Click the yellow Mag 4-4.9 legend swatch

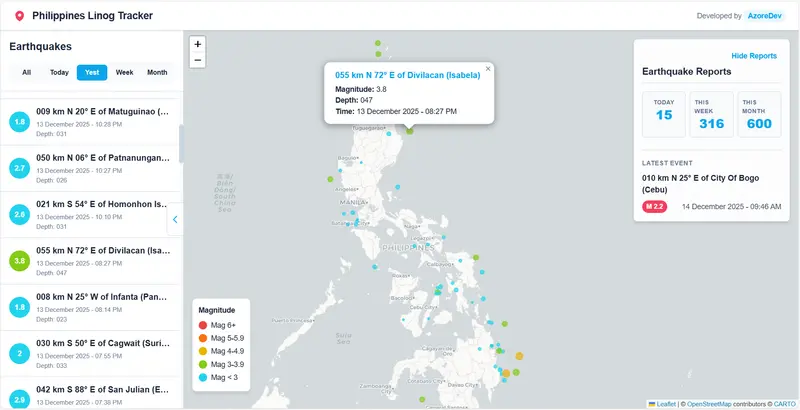(203, 351)
